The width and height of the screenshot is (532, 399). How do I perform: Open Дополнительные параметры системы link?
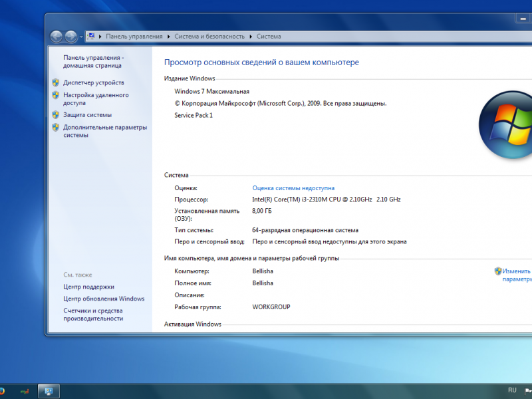(x=105, y=131)
